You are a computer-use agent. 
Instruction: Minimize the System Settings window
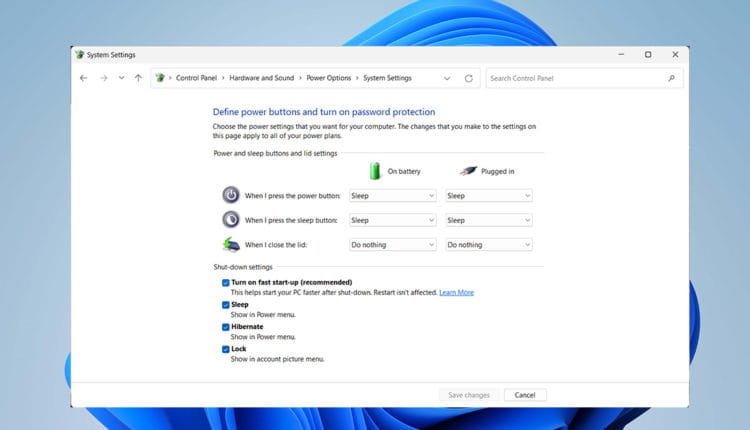[621, 55]
